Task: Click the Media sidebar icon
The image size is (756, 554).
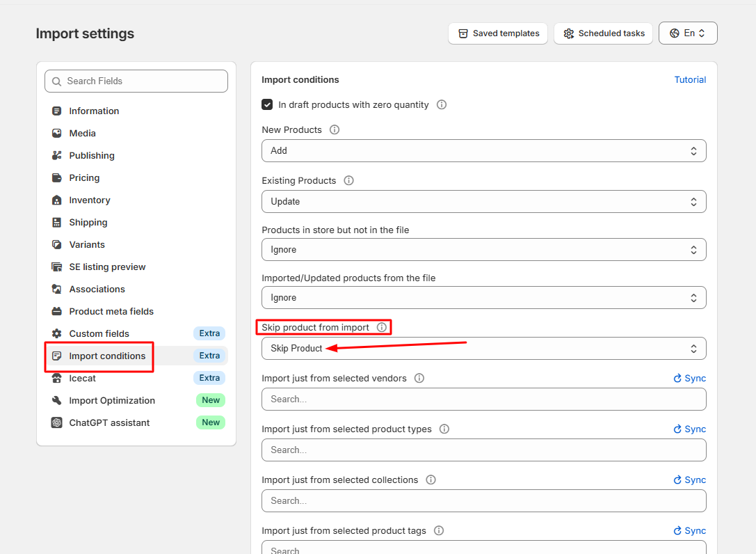Action: click(x=56, y=133)
